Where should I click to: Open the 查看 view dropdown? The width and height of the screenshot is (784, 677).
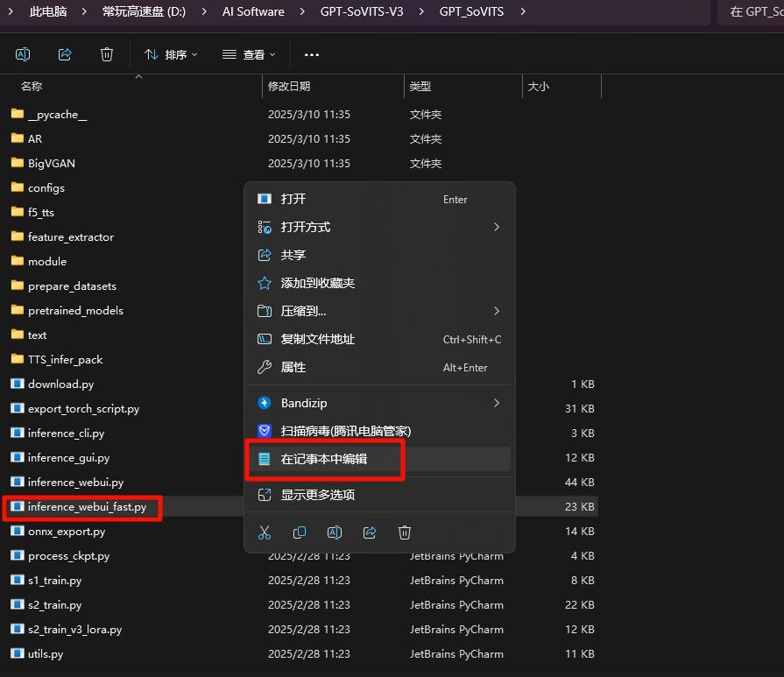(x=250, y=54)
